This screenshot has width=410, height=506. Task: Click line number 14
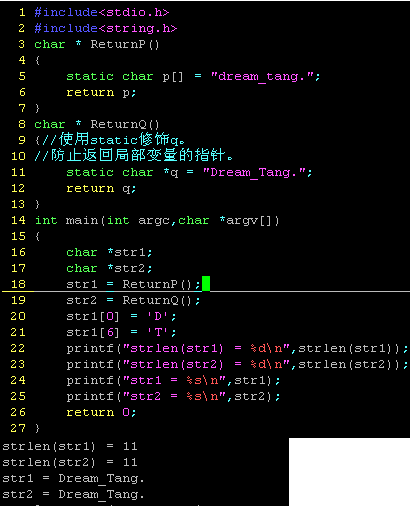pyautogui.click(x=18, y=220)
